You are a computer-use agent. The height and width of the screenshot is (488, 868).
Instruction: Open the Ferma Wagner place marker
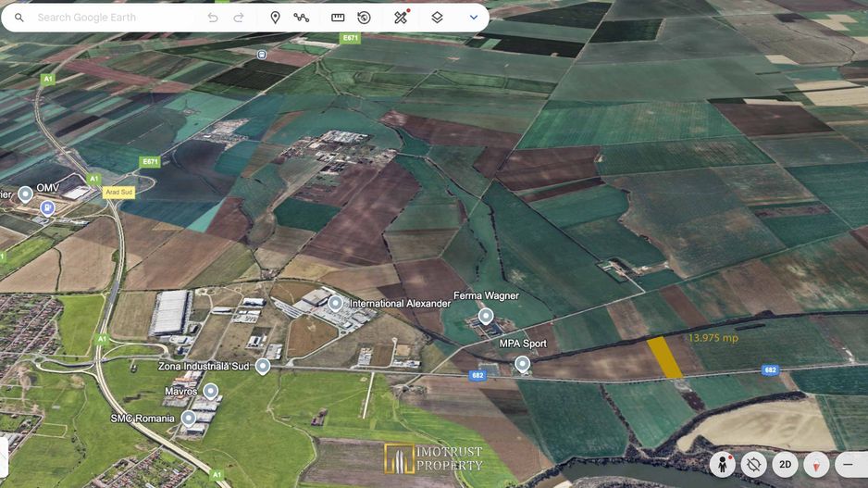(x=486, y=317)
